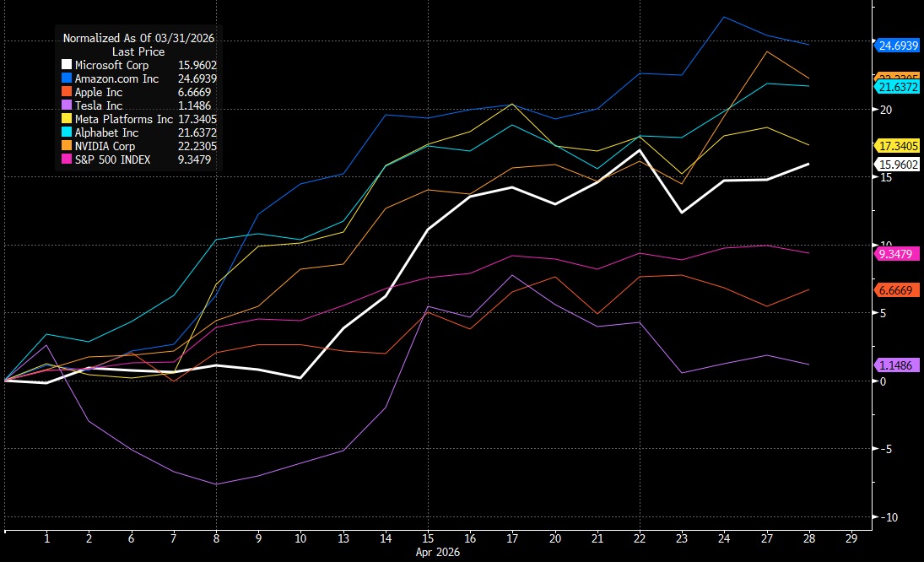Click the 15.9602 white price tag
This screenshot has height=562, width=924.
tap(897, 165)
